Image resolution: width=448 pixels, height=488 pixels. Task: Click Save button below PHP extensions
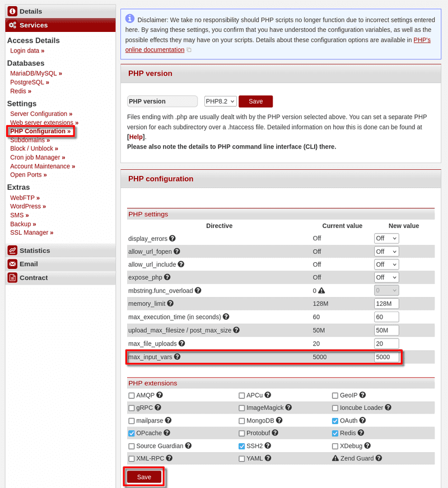(x=144, y=477)
